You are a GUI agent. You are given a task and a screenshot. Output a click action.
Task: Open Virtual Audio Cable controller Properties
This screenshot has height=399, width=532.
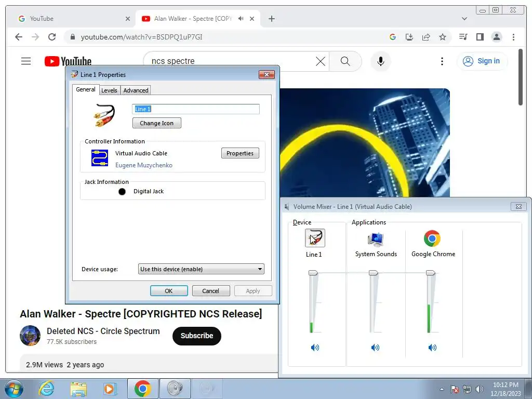coord(240,153)
